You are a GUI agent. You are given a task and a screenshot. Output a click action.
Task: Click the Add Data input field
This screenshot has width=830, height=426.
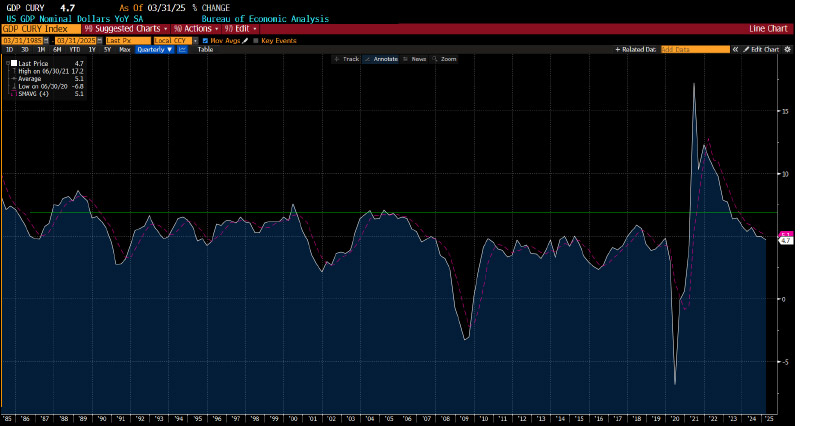point(695,49)
